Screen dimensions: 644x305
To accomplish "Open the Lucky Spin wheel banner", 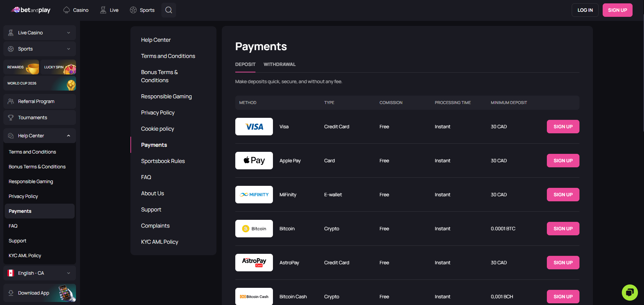I will coord(58,67).
